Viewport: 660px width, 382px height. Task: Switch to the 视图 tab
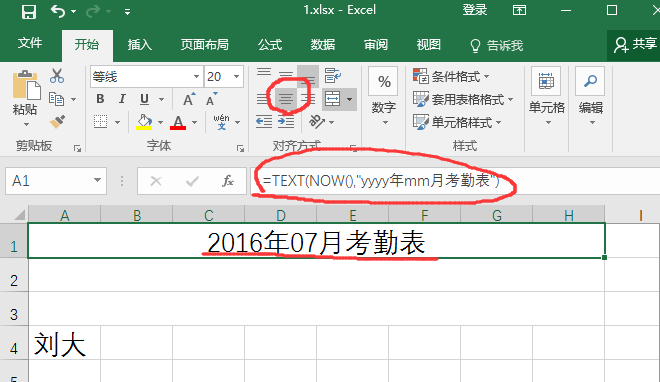coord(428,45)
